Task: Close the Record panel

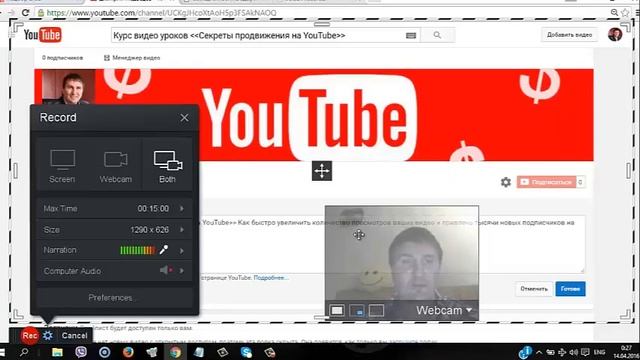Action: pos(184,118)
